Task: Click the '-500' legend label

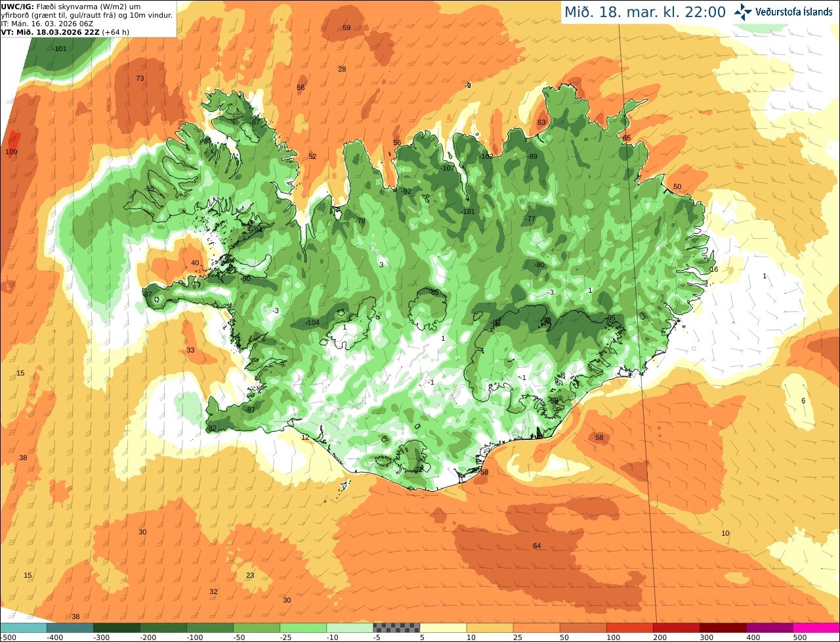Action: (x=8, y=637)
